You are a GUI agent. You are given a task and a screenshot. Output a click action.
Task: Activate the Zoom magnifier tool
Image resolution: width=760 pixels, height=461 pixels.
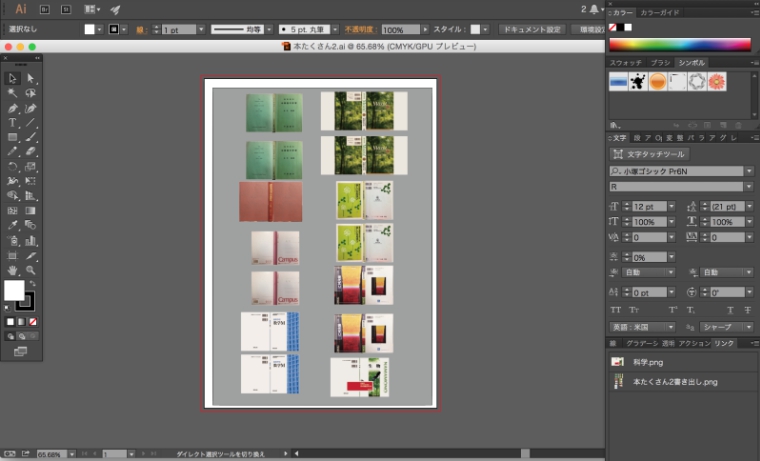tap(31, 270)
